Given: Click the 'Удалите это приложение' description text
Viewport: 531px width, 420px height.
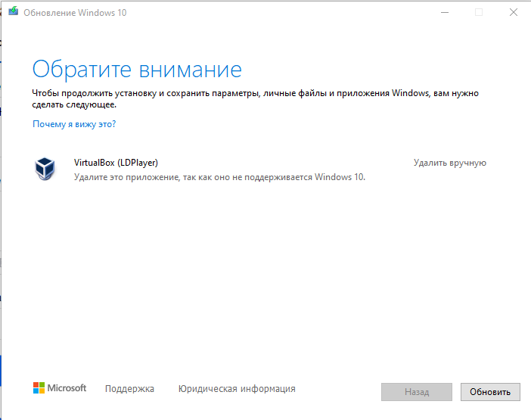Looking at the screenshot, I should pyautogui.click(x=219, y=177).
